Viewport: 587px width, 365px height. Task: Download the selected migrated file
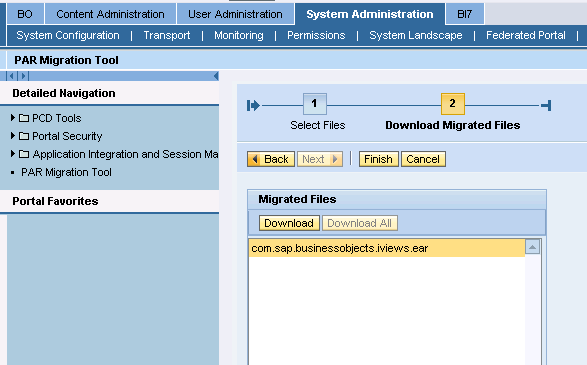point(289,223)
